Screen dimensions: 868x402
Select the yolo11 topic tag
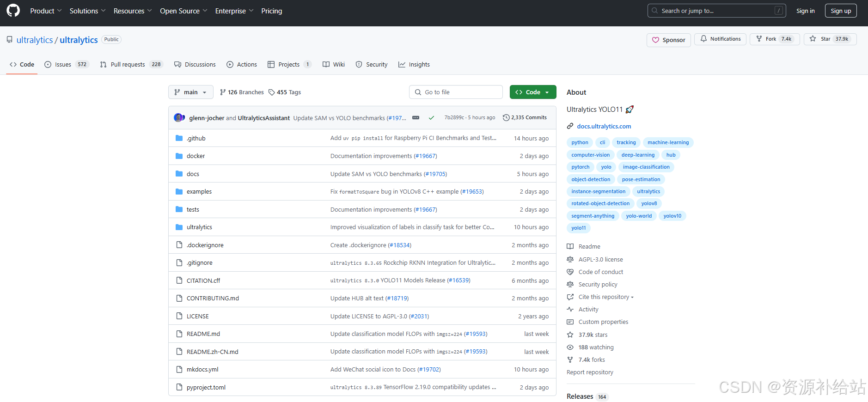tap(578, 228)
